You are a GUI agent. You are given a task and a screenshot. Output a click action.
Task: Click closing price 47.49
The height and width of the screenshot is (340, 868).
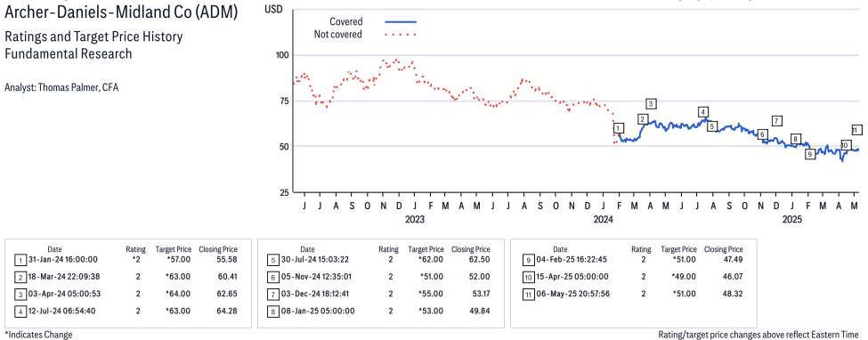(733, 259)
